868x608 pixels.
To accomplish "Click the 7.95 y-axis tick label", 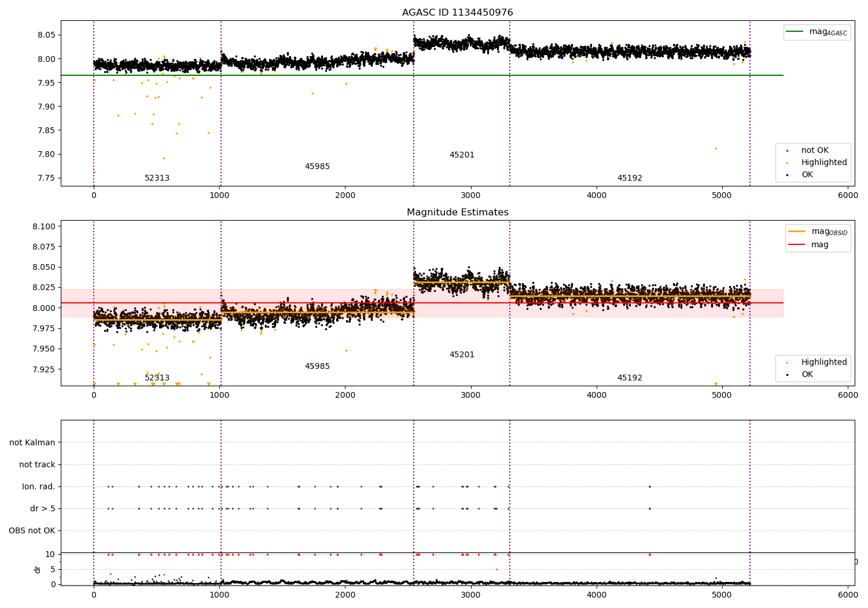I will (47, 83).
